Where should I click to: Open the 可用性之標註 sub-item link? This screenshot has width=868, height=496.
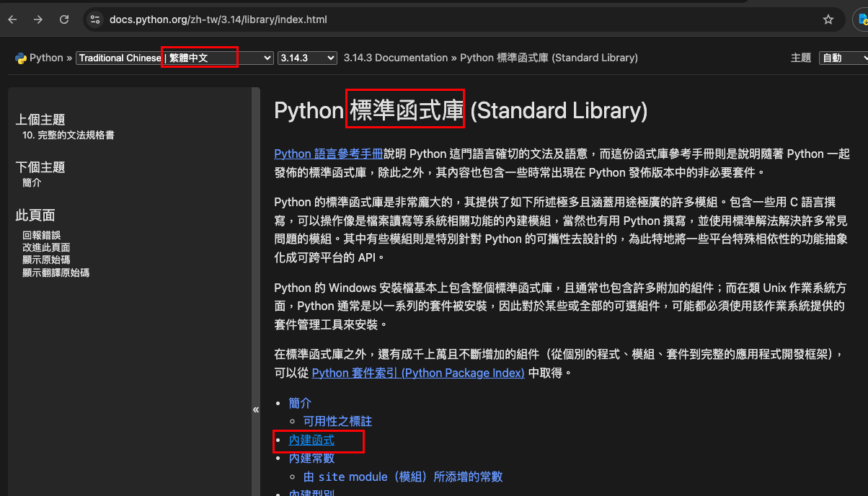337,421
